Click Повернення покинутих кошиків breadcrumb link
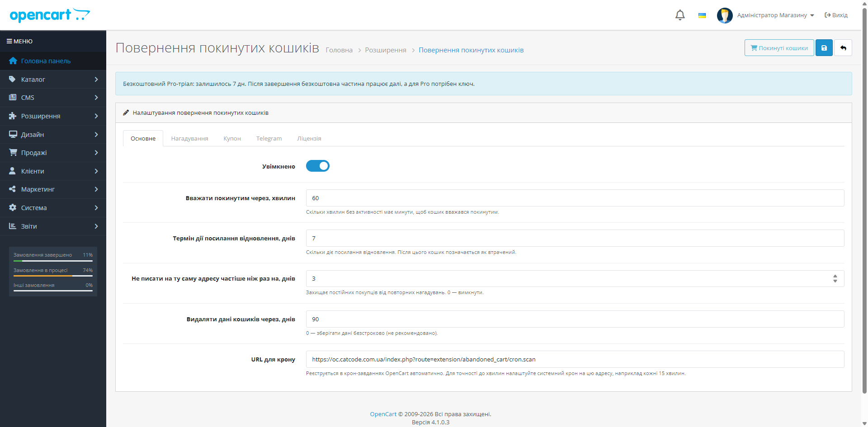The image size is (868, 427). tap(471, 50)
